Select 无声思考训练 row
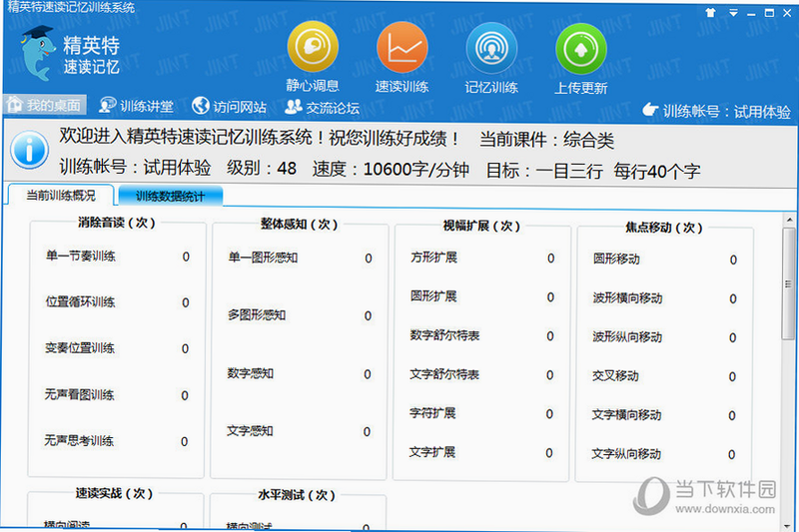Image resolution: width=799 pixels, height=532 pixels. 116,441
